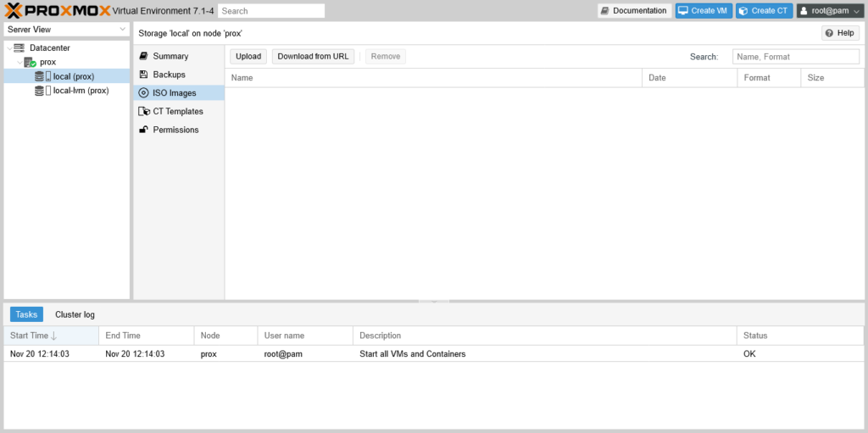The image size is (868, 433).
Task: Sort tasks by Status column
Action: point(800,336)
